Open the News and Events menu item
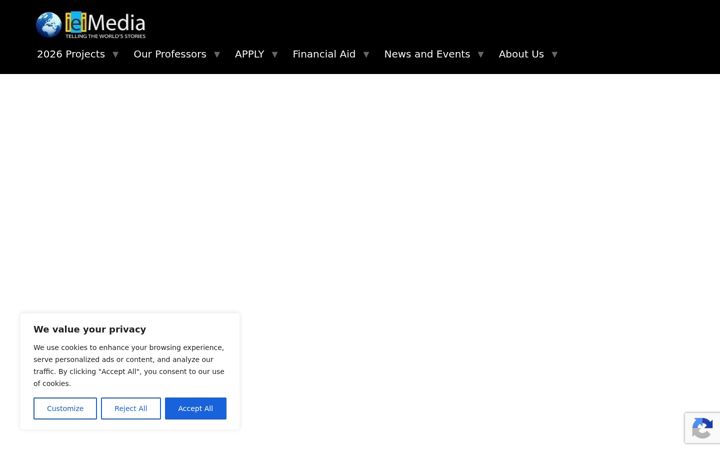Viewport: 720px width, 450px height. [427, 54]
